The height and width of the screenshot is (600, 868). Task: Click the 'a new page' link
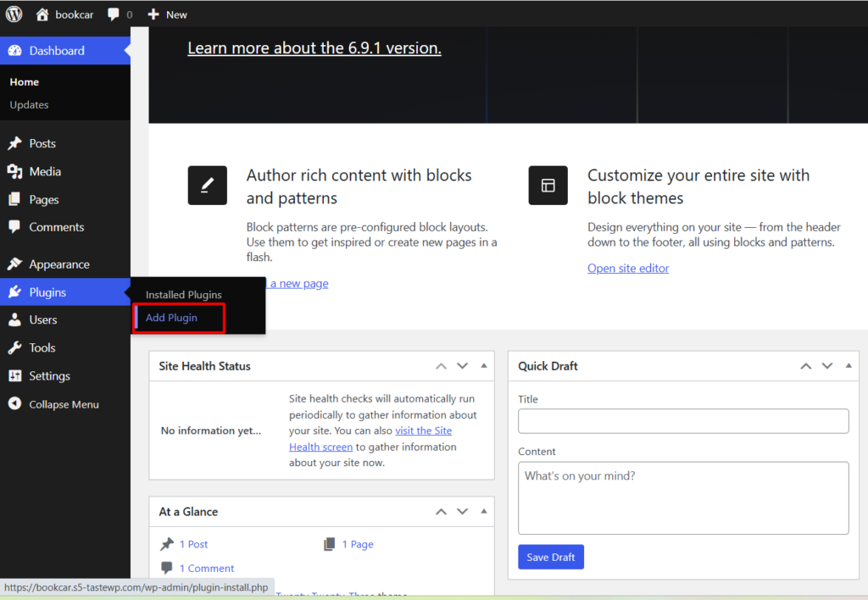pyautogui.click(x=299, y=283)
